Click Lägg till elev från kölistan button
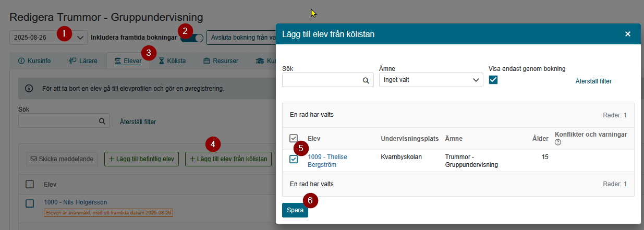Image resolution: width=644 pixels, height=230 pixels. [228, 159]
